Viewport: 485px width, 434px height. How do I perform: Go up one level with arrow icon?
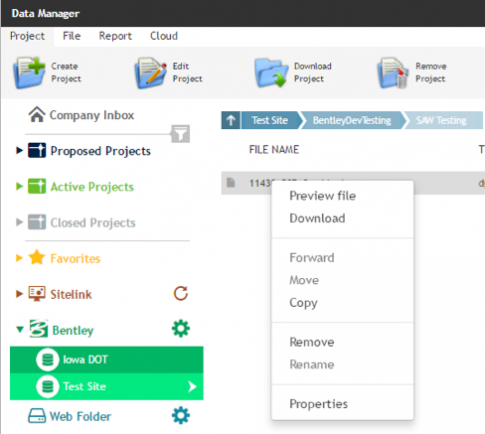(x=231, y=120)
